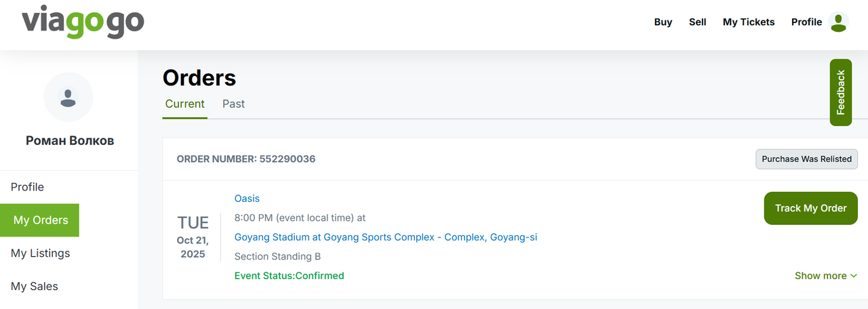868x309 pixels.
Task: Go to My Tickets in header
Action: click(x=749, y=22)
